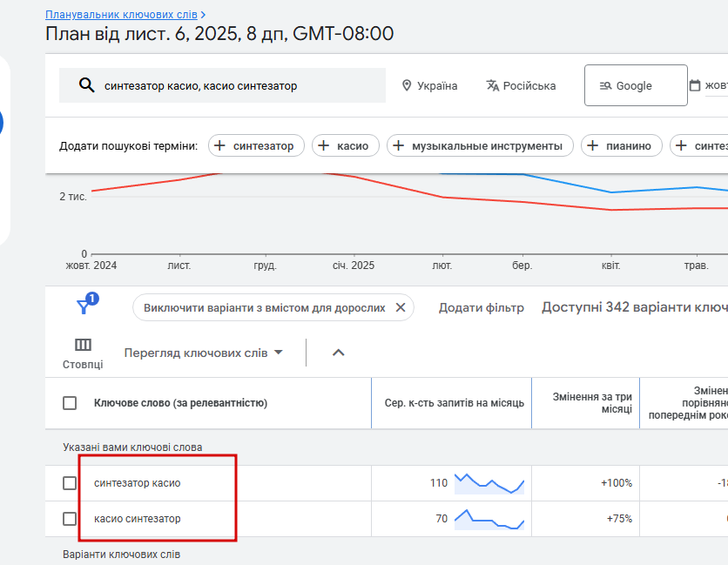This screenshot has width=728, height=565.
Task: Click the search magnifier icon
Action: (x=86, y=85)
